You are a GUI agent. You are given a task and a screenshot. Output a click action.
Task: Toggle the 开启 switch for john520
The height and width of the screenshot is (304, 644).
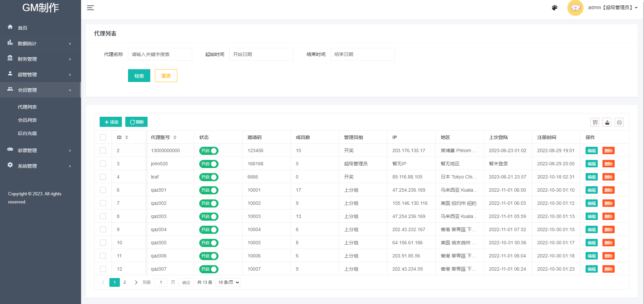(x=209, y=164)
